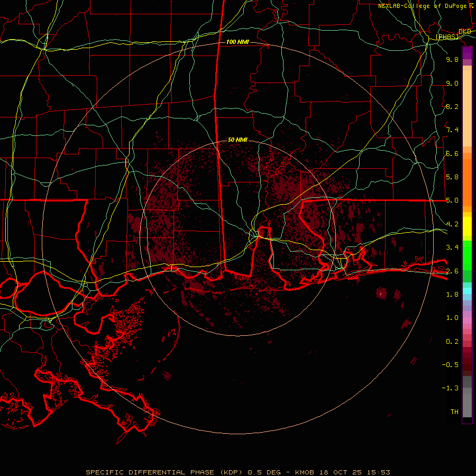476x476 pixels.
Task: Click the 100 NMI range ring label
Action: [x=237, y=42]
